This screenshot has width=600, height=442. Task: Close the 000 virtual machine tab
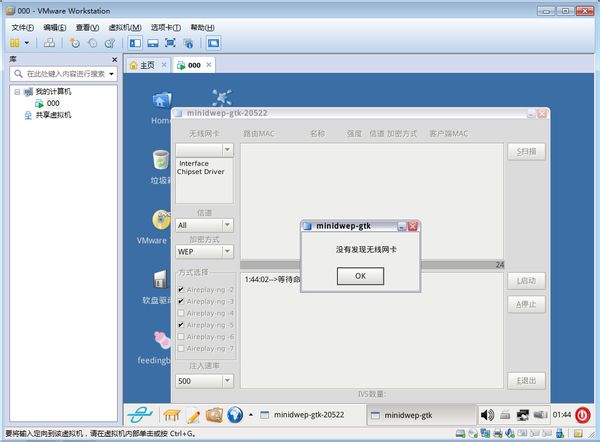click(x=209, y=65)
